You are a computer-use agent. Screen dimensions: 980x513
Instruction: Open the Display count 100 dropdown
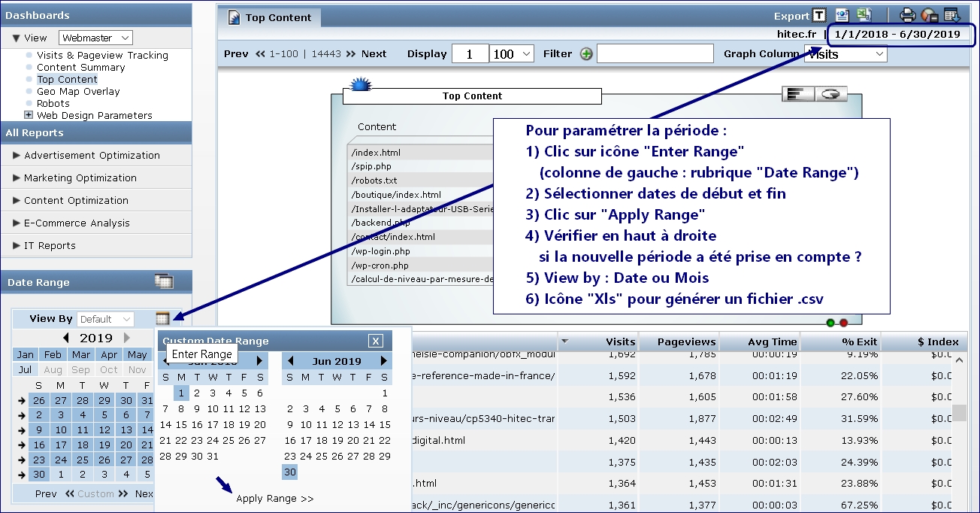[x=510, y=53]
